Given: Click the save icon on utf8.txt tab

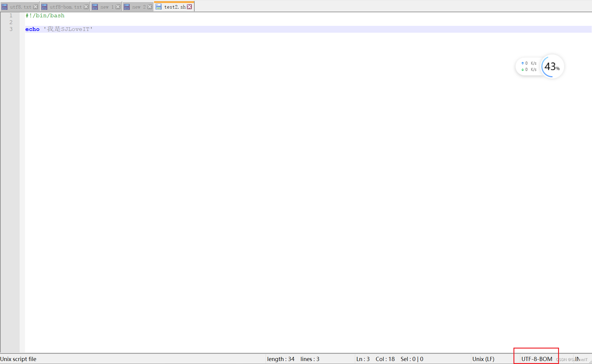Looking at the screenshot, I should [x=4, y=6].
